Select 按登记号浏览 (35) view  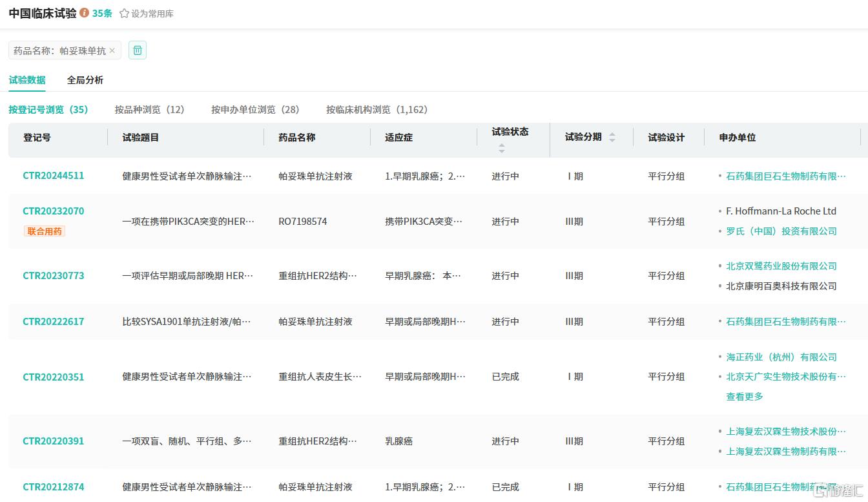coord(48,110)
